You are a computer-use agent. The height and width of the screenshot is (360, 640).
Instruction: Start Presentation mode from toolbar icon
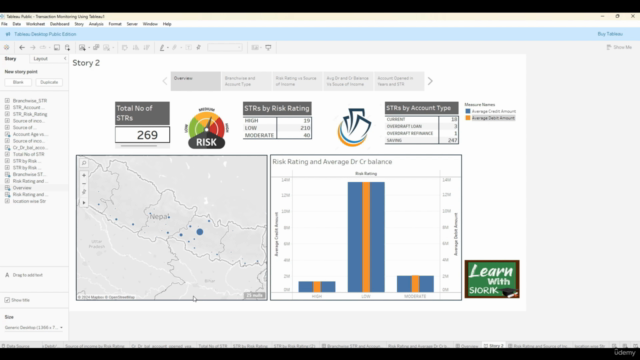pos(268,47)
